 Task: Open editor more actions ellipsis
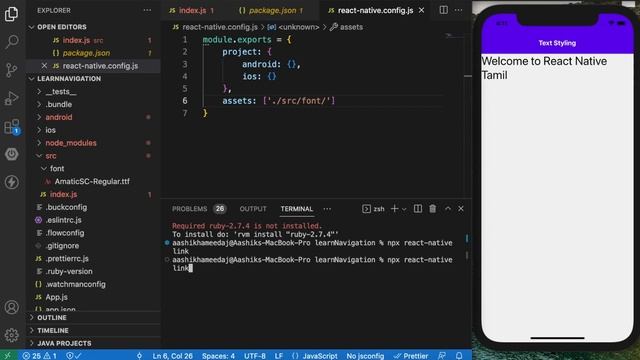point(458,10)
